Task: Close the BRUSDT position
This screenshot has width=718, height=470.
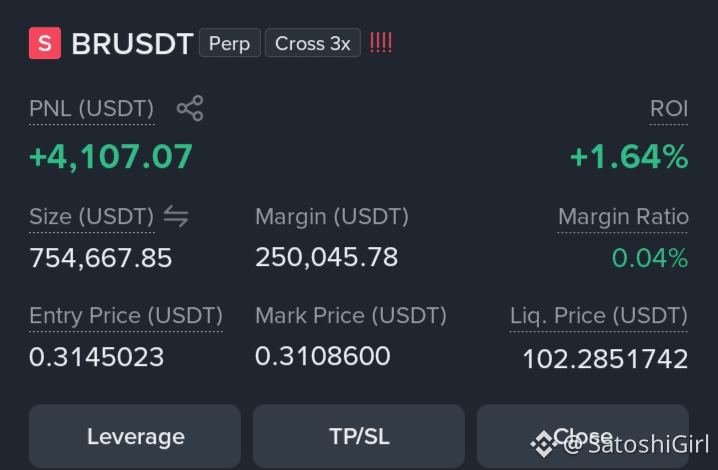Action: coord(582,436)
